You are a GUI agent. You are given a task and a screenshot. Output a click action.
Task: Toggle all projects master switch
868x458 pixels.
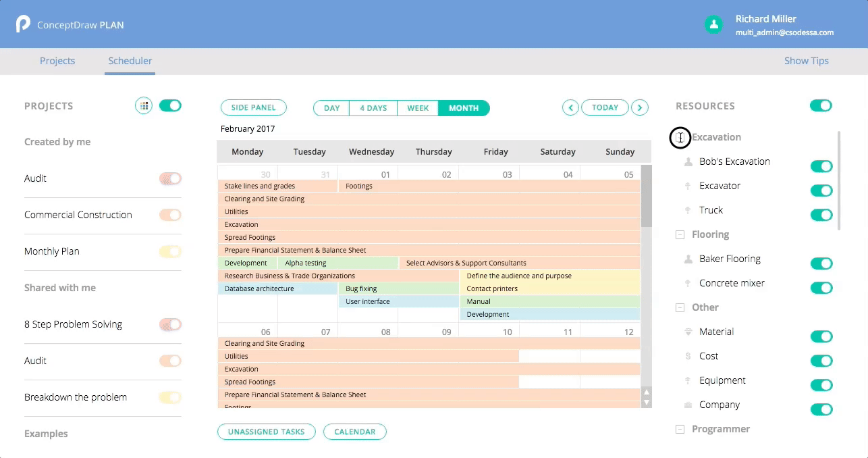click(x=170, y=105)
